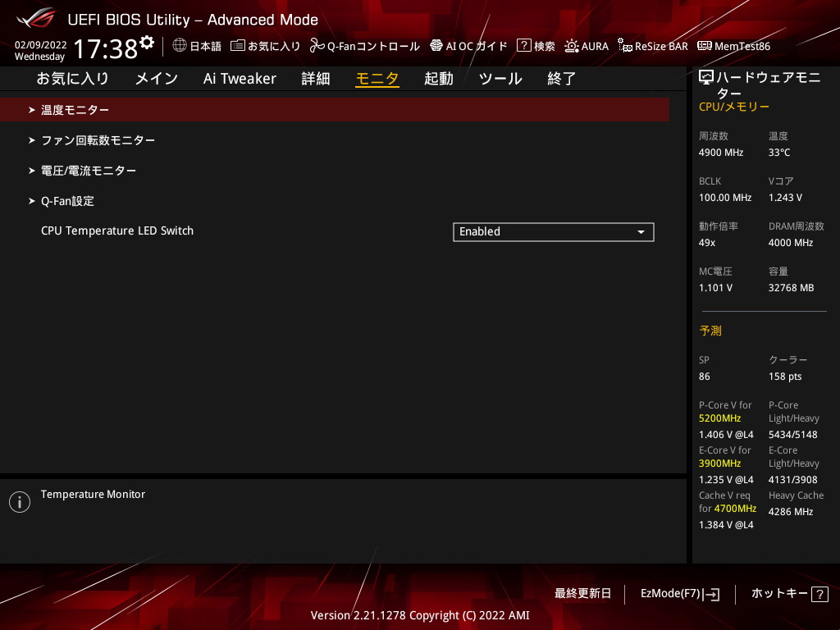Click the 1.243 V Vコア value
This screenshot has height=630, width=840.
(785, 198)
